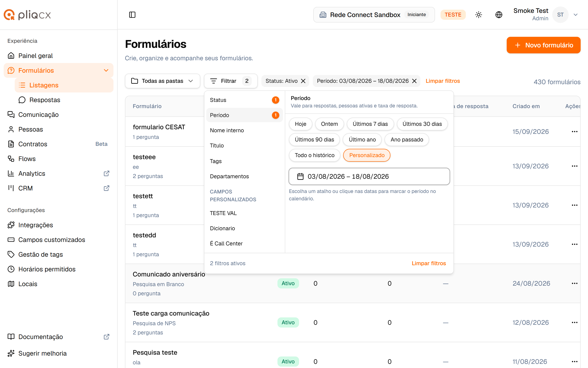Open actions menu for Teste carga comunicação
The height and width of the screenshot is (368, 588).
pyautogui.click(x=574, y=322)
